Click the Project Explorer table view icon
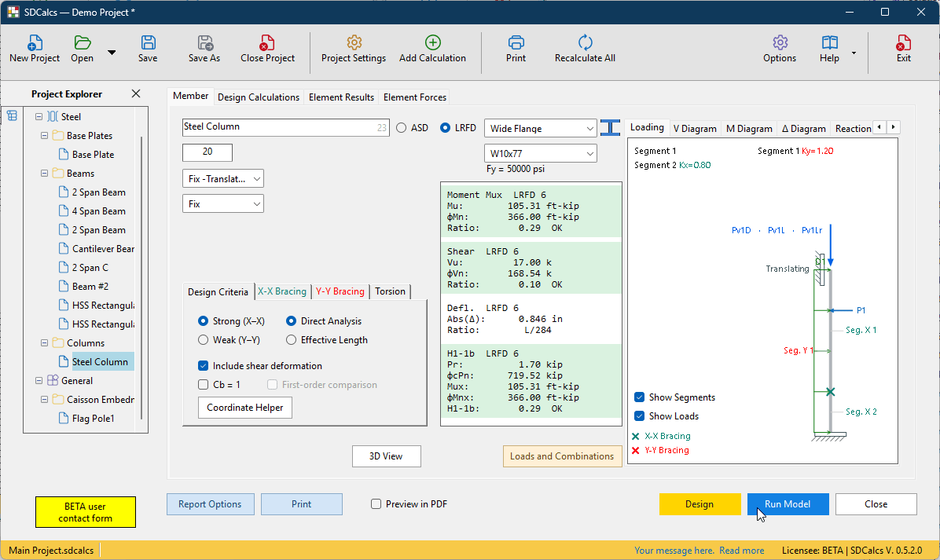Viewport: 940px width, 560px height. 12,115
